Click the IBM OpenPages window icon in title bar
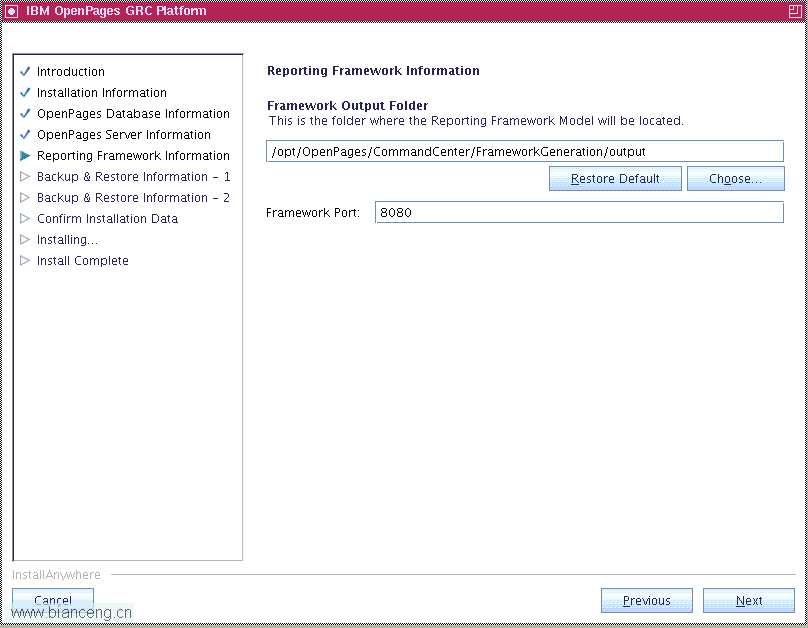808x628 pixels. (11, 11)
